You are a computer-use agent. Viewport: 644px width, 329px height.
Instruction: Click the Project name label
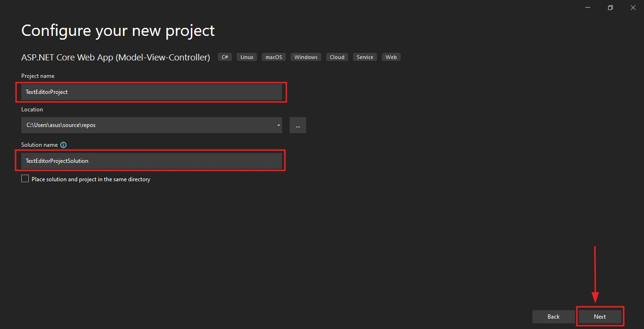(38, 76)
